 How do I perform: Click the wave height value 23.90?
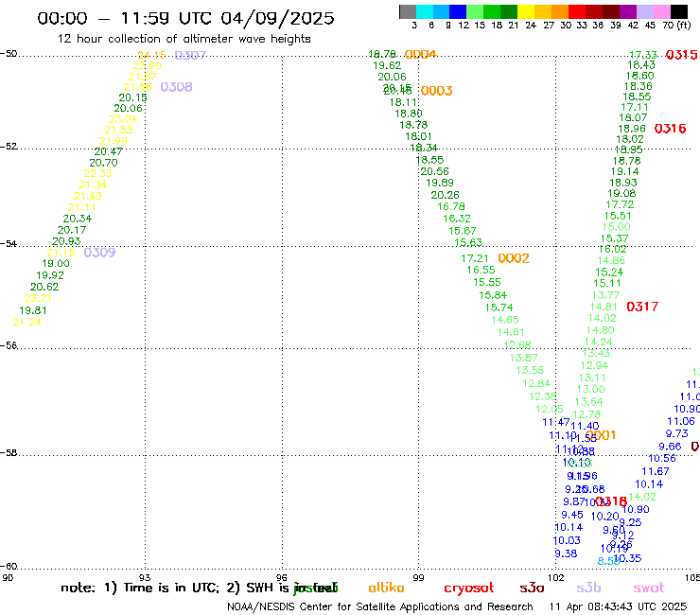coord(148,65)
